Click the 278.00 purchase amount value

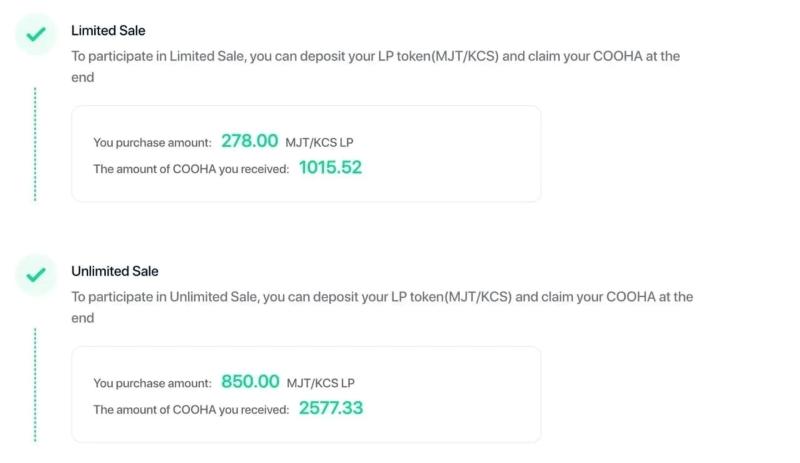coord(249,141)
